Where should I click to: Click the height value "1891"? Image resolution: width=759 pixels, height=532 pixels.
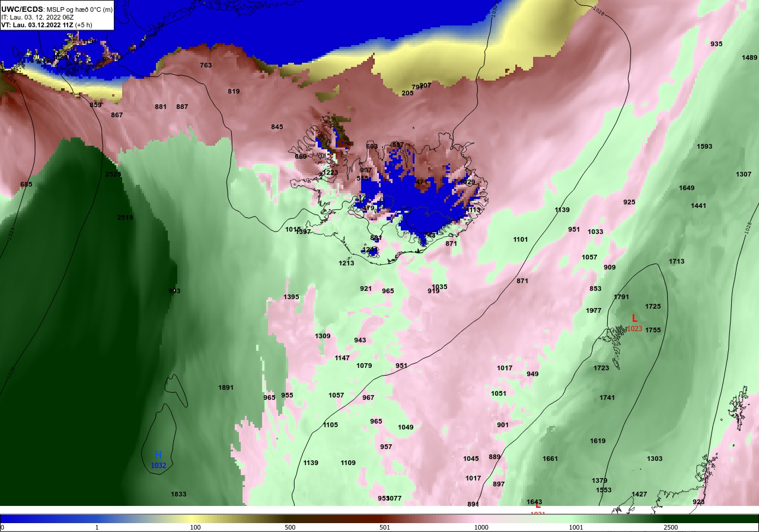pyautogui.click(x=226, y=387)
